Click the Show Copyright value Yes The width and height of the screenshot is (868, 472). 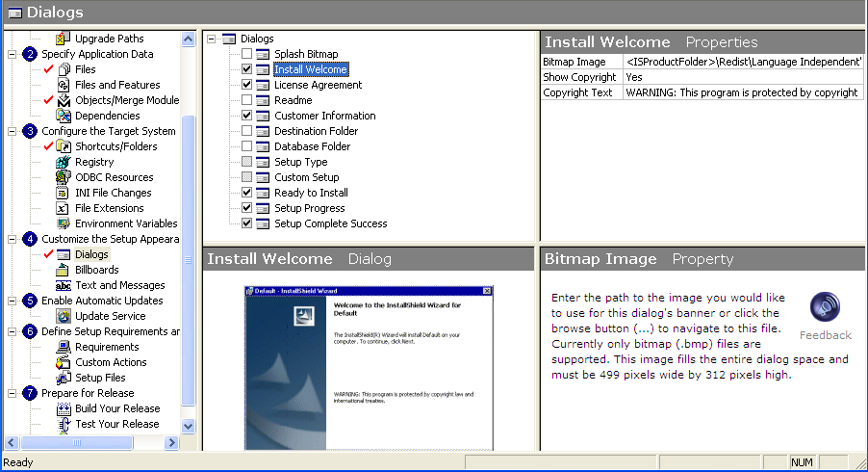coord(744,77)
